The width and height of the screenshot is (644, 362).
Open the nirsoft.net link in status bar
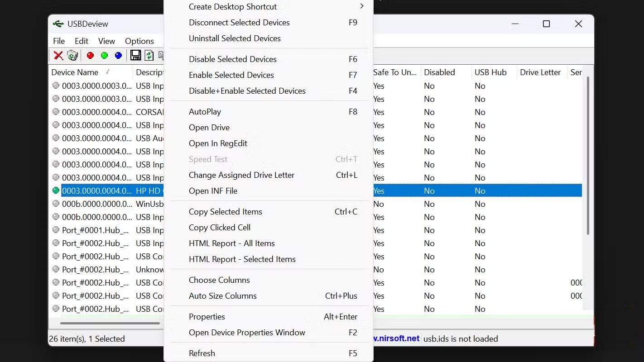[x=397, y=338]
